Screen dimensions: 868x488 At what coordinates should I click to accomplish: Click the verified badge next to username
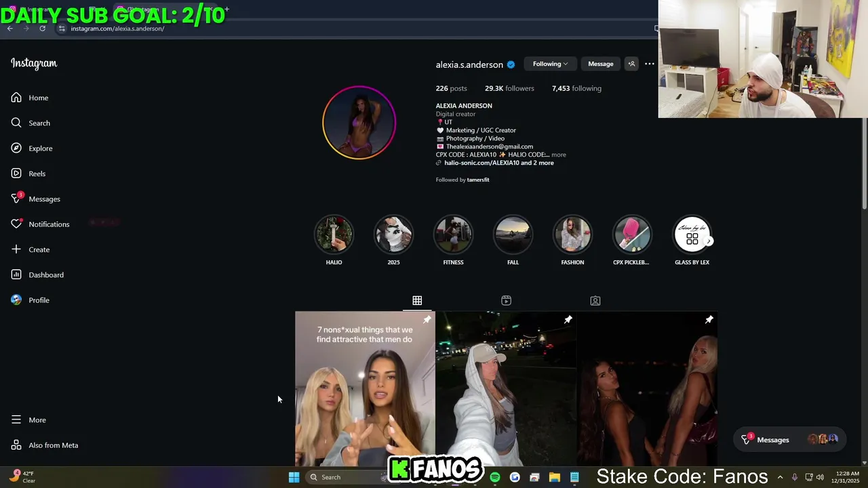pyautogui.click(x=511, y=64)
